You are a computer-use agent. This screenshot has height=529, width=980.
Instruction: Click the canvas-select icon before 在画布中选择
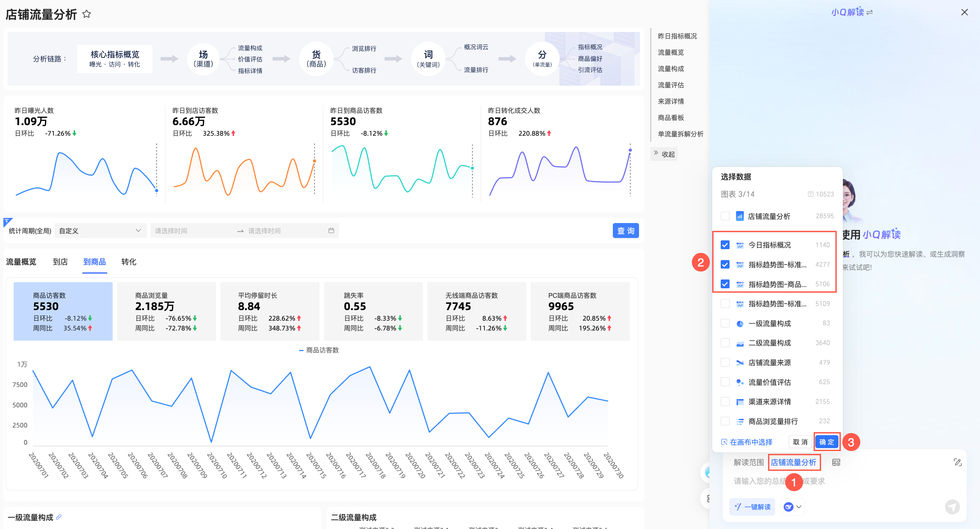pos(724,442)
